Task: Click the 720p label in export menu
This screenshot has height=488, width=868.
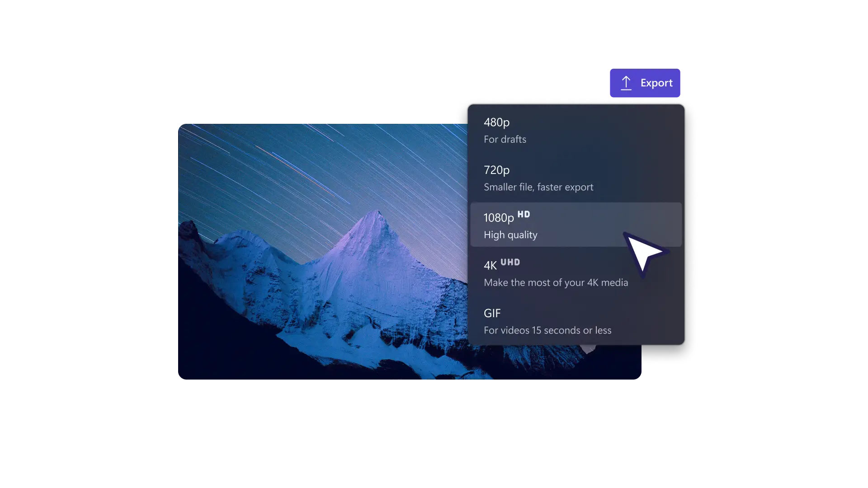Action: [496, 170]
